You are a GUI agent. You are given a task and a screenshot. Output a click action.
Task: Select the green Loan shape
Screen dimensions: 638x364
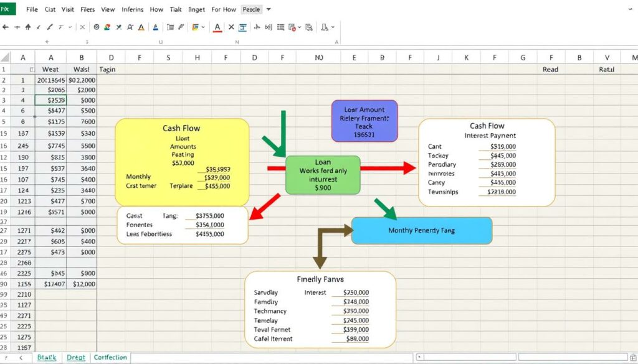coord(323,175)
